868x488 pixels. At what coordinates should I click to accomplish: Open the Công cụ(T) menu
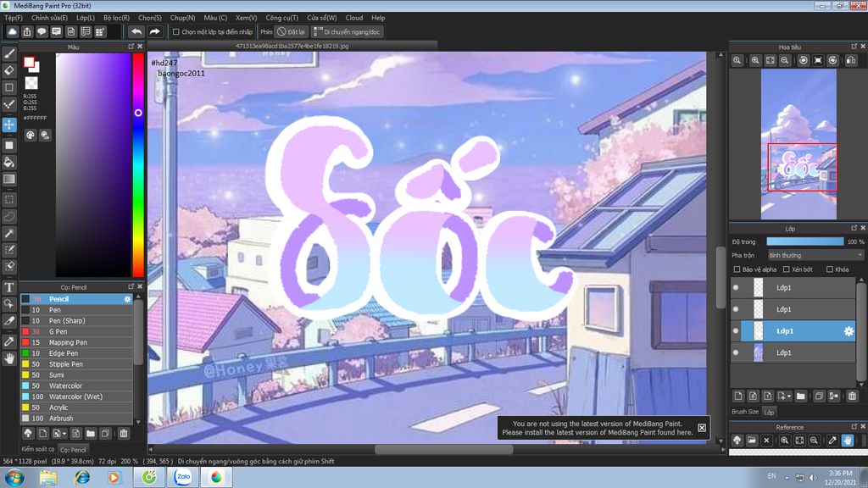[281, 18]
